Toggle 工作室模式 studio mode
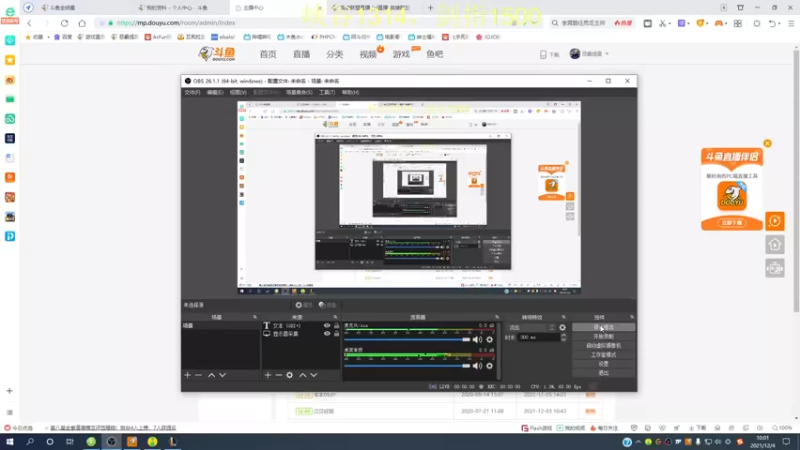Screen dimensions: 800x450 [x=604, y=355]
